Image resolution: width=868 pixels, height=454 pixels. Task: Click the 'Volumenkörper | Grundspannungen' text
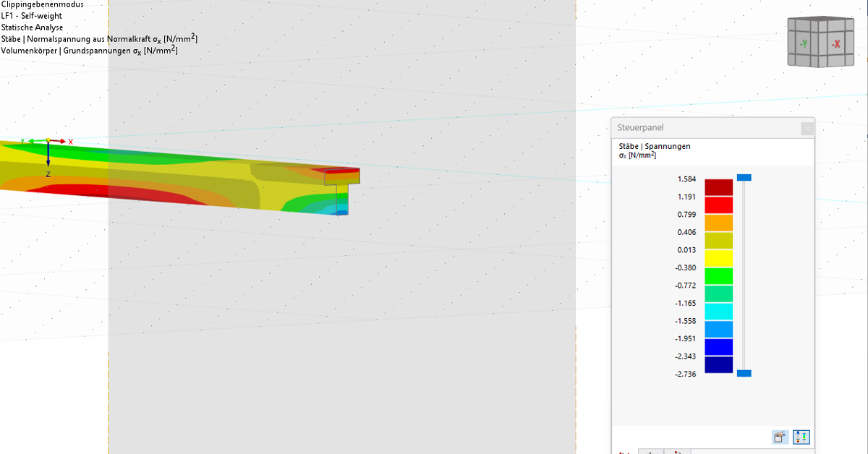(x=66, y=51)
